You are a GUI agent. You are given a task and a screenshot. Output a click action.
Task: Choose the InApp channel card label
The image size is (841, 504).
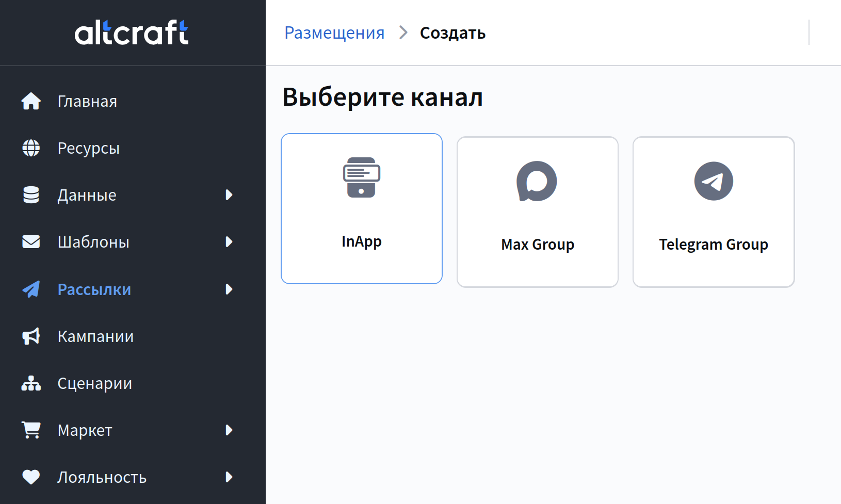362,241
